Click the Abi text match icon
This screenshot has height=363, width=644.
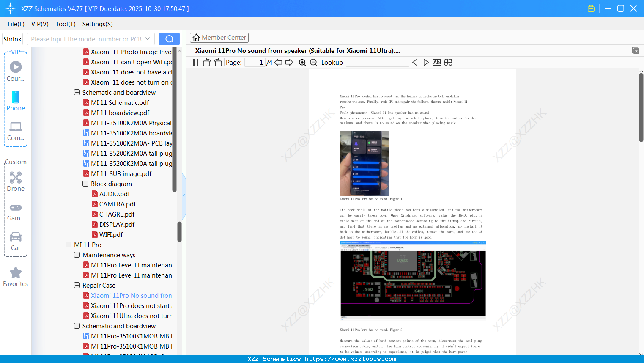pyautogui.click(x=437, y=62)
